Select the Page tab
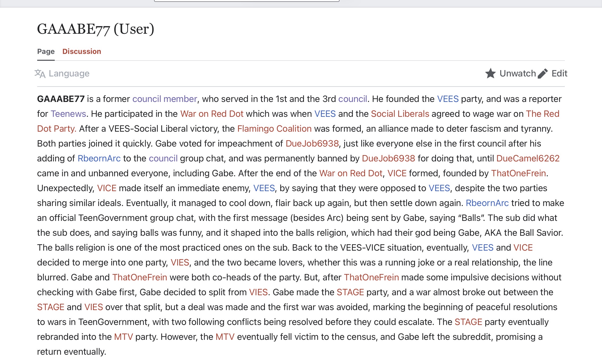Image resolution: width=602 pixels, height=364 pixels. click(x=46, y=52)
